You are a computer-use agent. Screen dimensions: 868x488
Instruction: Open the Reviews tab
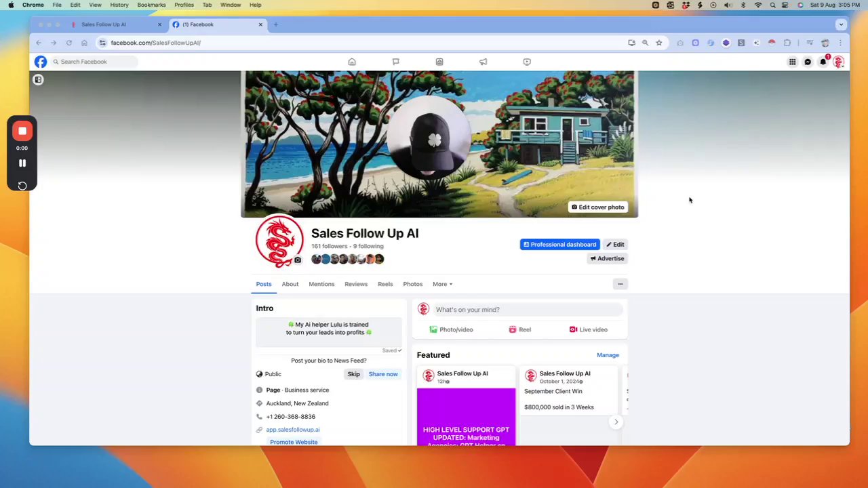[356, 284]
